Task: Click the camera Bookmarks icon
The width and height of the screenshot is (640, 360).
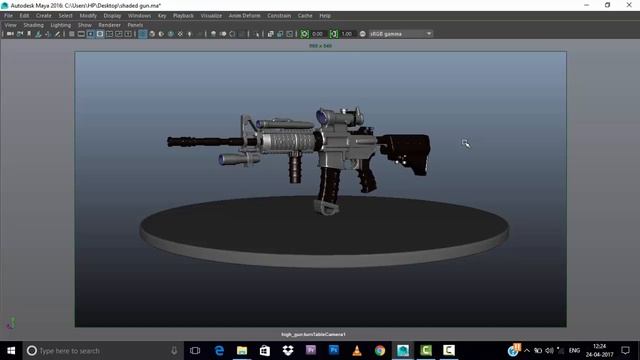Action: 29,34
